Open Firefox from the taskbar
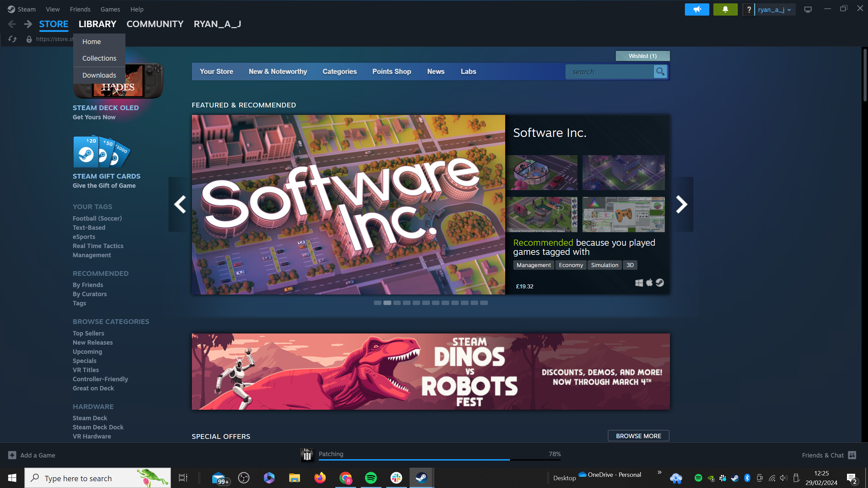868x488 pixels. pyautogui.click(x=320, y=478)
